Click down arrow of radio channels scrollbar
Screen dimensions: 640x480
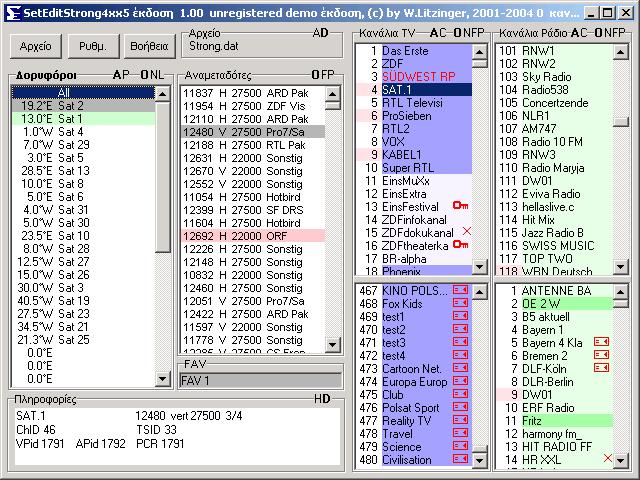click(621, 267)
